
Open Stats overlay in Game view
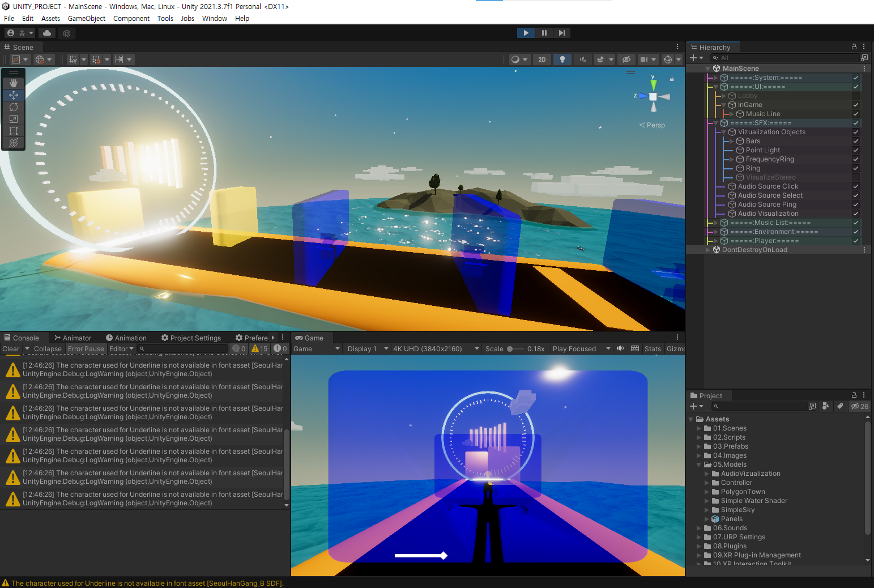point(653,349)
